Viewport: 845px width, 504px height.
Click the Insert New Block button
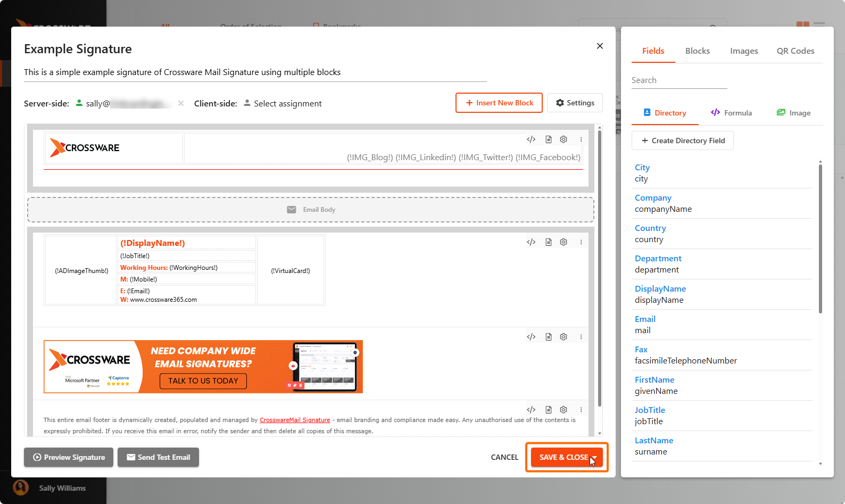coord(499,103)
